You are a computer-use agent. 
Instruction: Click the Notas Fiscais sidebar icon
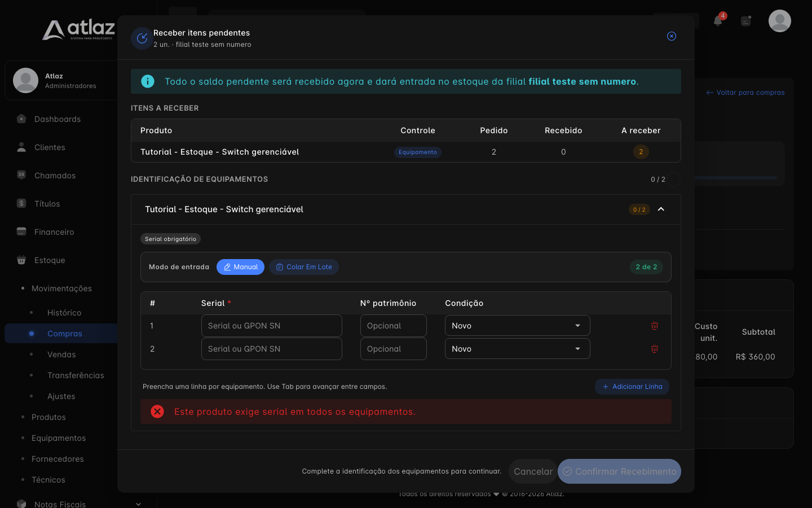click(21, 503)
